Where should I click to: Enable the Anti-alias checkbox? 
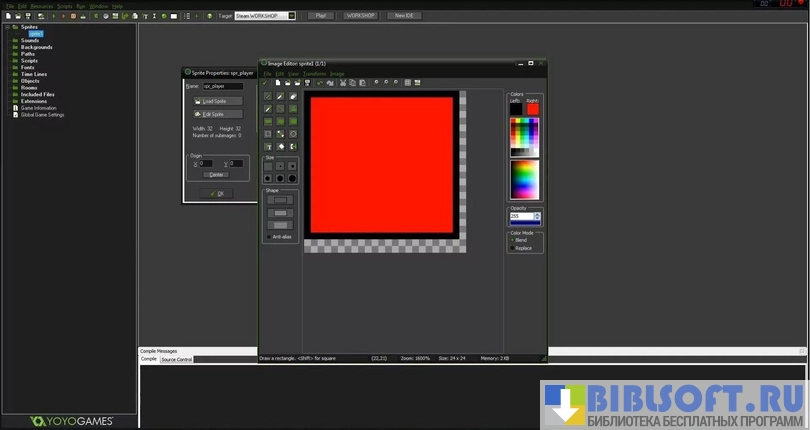269,237
